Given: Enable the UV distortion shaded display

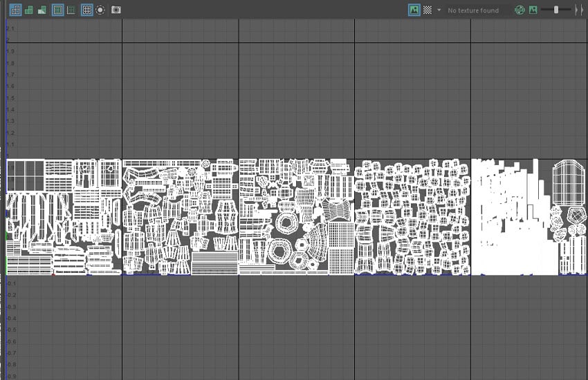Looking at the screenshot, I should tap(42, 10).
